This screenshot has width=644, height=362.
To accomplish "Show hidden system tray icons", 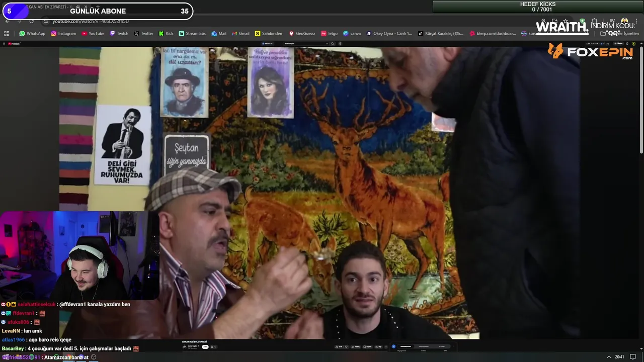I will [x=609, y=357].
